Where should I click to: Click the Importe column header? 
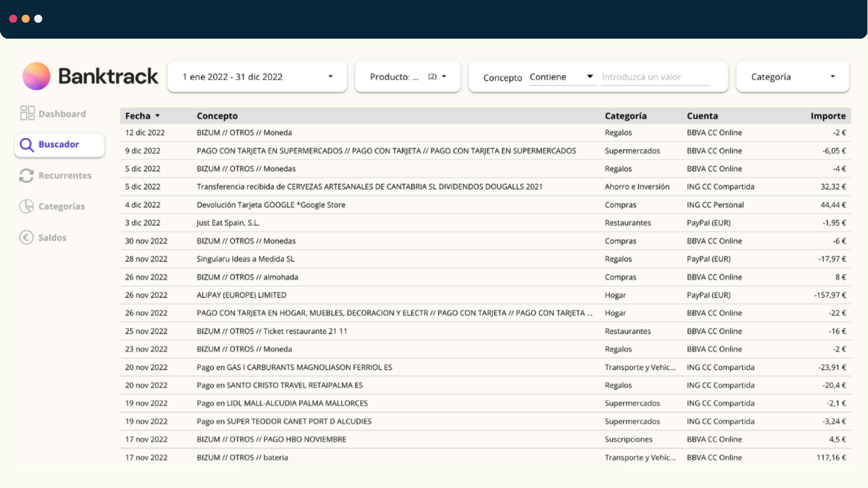pyautogui.click(x=828, y=116)
